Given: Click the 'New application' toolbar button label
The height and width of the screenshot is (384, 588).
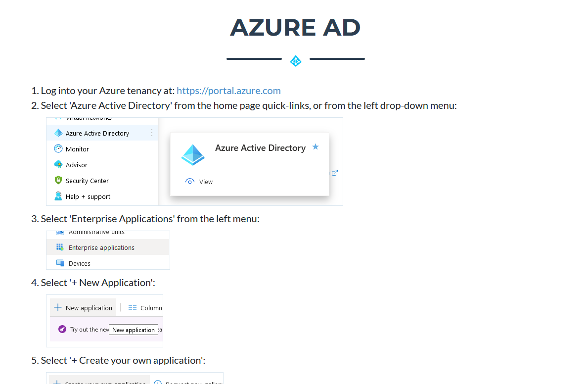Looking at the screenshot, I should (89, 308).
